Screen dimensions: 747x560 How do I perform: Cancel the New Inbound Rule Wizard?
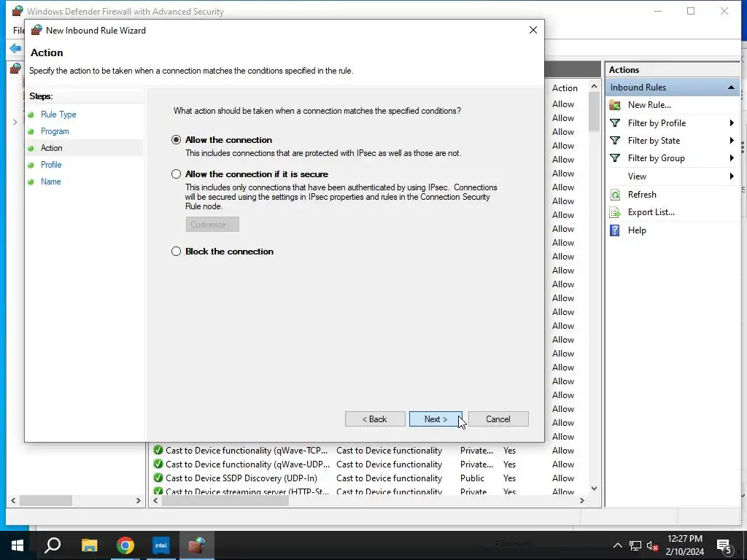tap(498, 419)
